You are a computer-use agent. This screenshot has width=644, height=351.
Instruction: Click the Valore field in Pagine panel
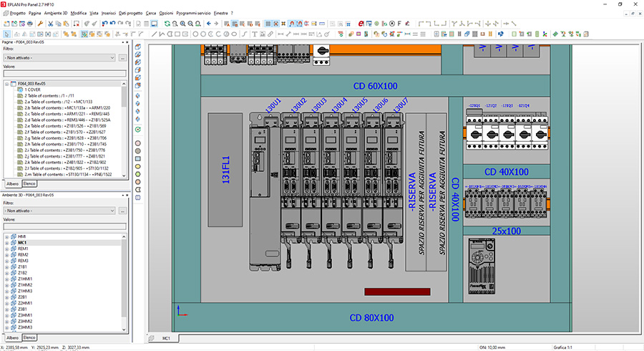64,73
